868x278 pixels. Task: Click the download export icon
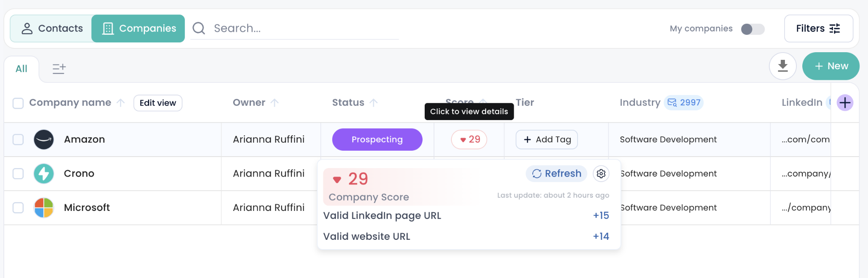782,66
